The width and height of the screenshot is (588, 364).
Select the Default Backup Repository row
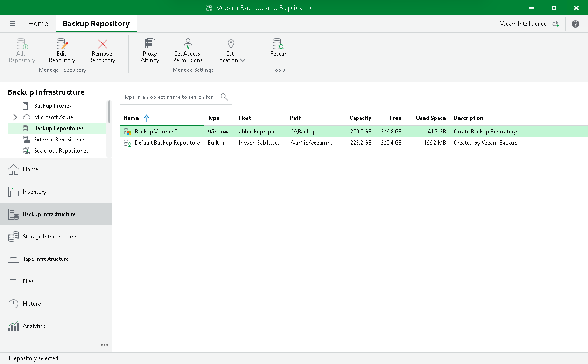tap(354, 143)
